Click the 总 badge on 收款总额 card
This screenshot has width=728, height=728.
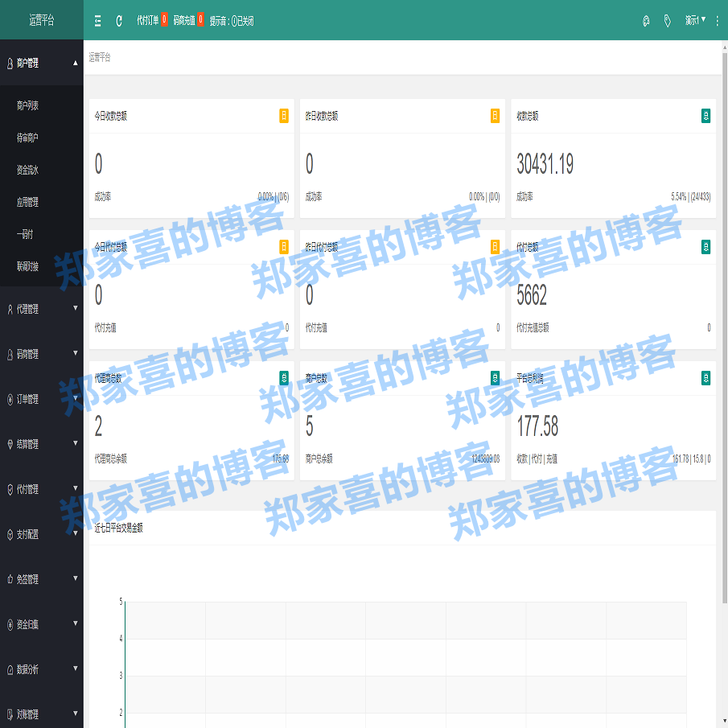coord(707,115)
